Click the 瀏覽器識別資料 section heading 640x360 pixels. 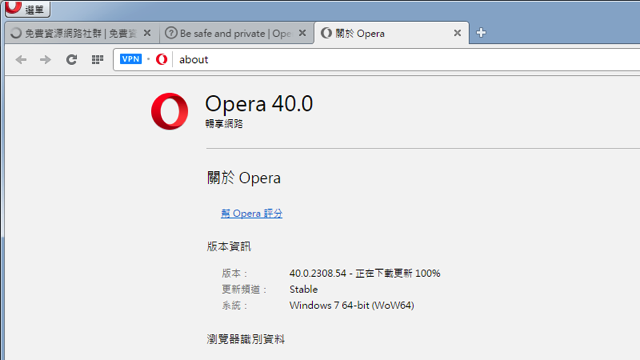(x=245, y=339)
